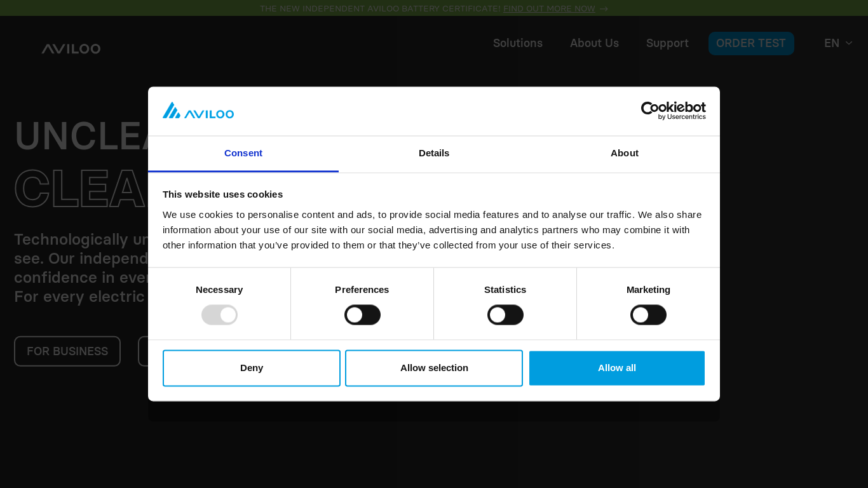Enable the Marketing cookies switch
868x488 pixels.
point(648,315)
